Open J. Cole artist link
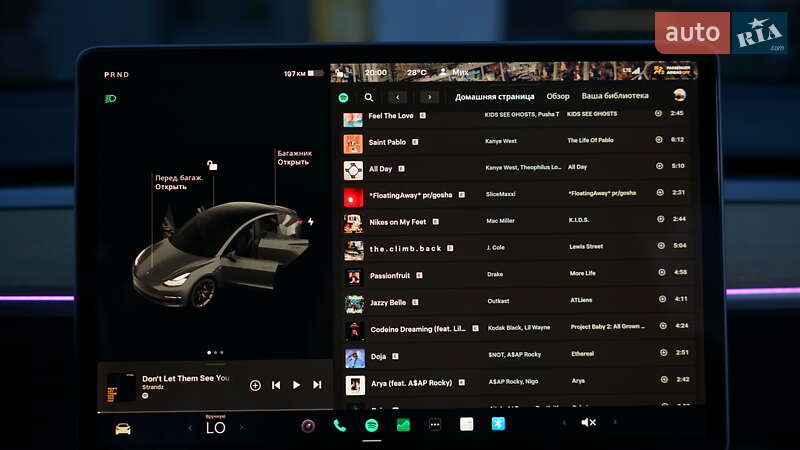Screen dimensions: 800x450 click(495, 247)
